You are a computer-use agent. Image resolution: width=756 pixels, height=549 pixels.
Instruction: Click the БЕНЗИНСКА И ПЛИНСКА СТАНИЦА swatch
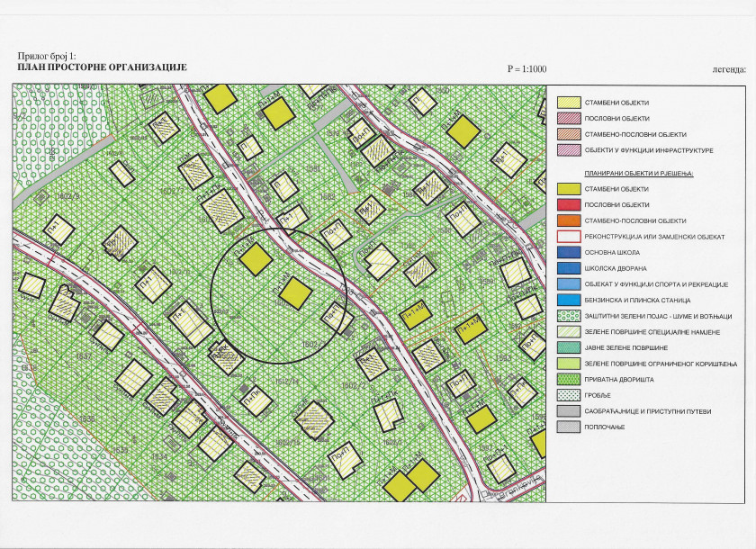pyautogui.click(x=568, y=300)
